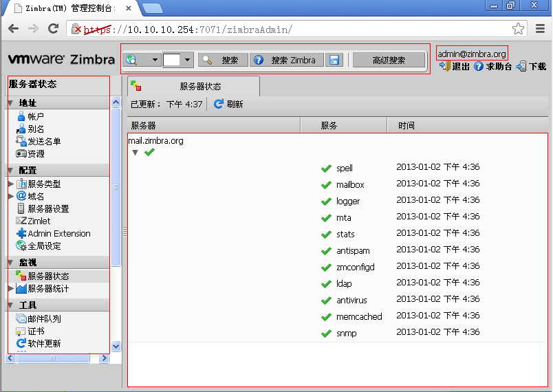Expand the 域名 tree node
This screenshot has width=553, height=392.
pos(10,196)
